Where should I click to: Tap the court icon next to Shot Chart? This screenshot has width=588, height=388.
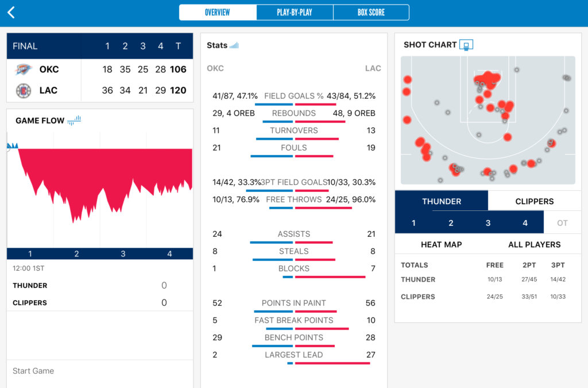point(466,45)
